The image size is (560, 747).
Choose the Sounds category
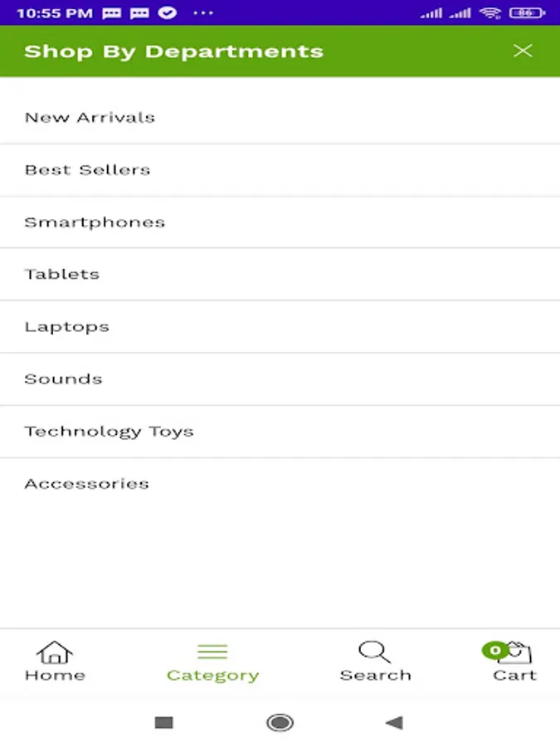[63, 378]
